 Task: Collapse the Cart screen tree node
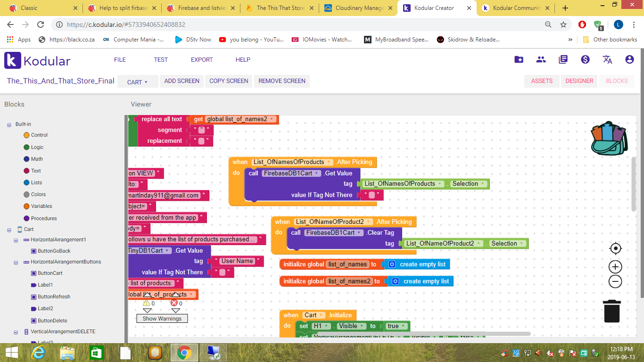tap(9, 230)
